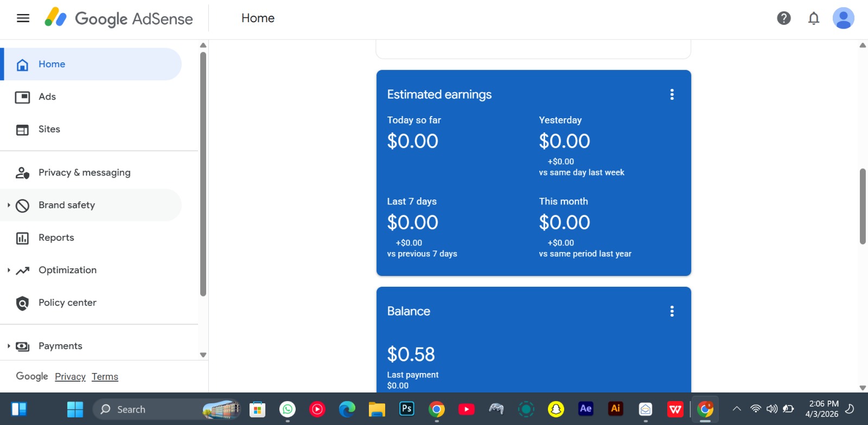Click the 'vs same day last week' text
The height and width of the screenshot is (425, 868).
582,172
